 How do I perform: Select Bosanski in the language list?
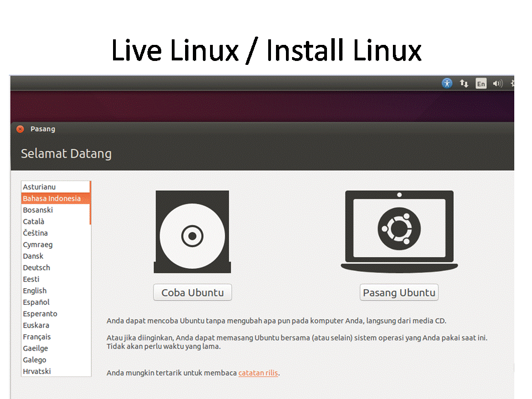[x=55, y=210]
